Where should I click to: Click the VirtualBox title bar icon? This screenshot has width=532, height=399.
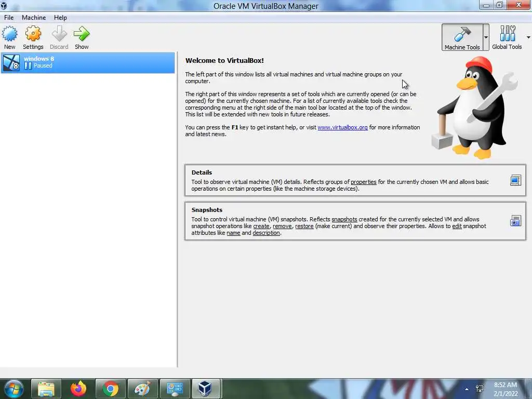[x=4, y=5]
